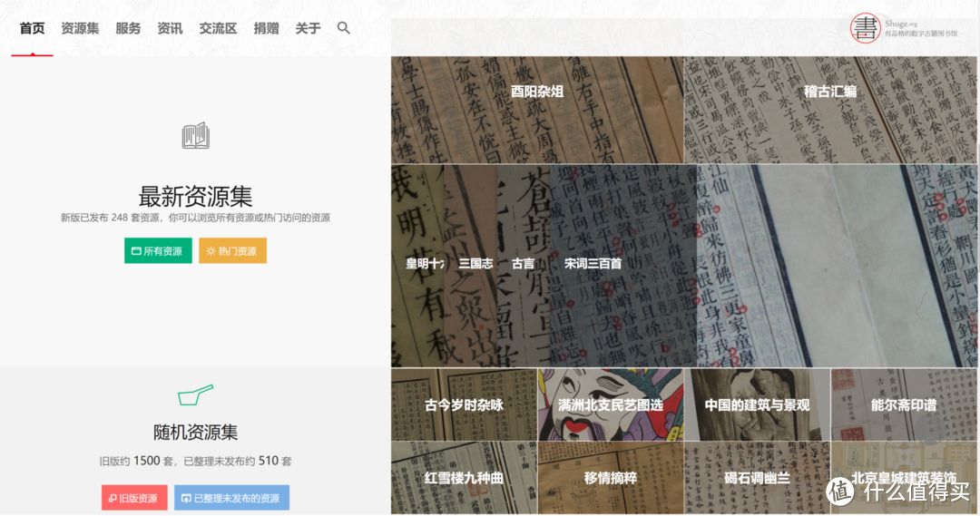Go to the 交流区 menu item

pos(218,28)
